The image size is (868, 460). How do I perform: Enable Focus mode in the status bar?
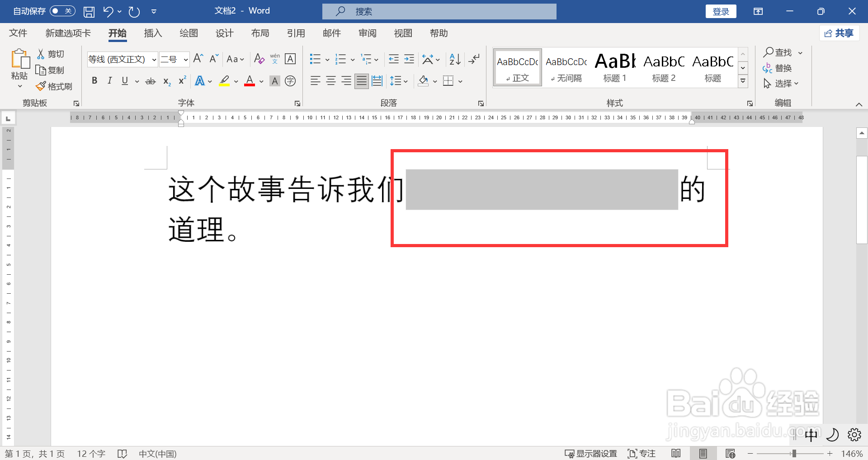[642, 453]
